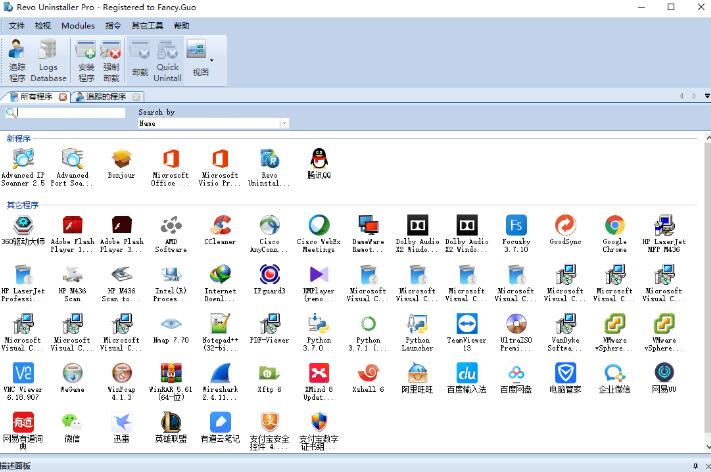Select the Bonjour program icon
Viewport: 711px width, 472px height.
click(122, 159)
